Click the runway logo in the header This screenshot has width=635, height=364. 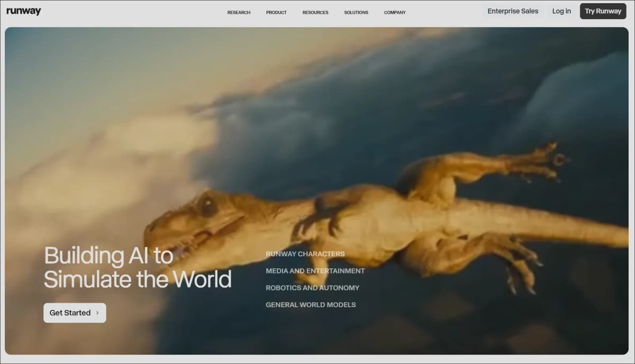[23, 11]
